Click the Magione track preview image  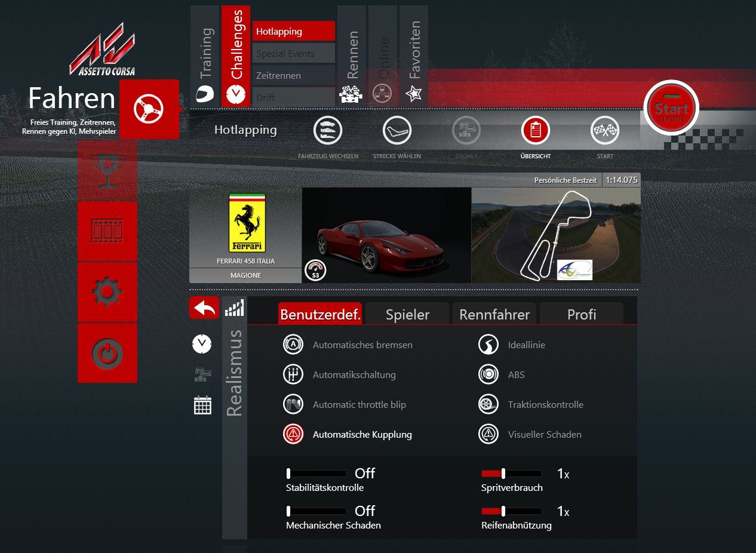pyautogui.click(x=556, y=235)
